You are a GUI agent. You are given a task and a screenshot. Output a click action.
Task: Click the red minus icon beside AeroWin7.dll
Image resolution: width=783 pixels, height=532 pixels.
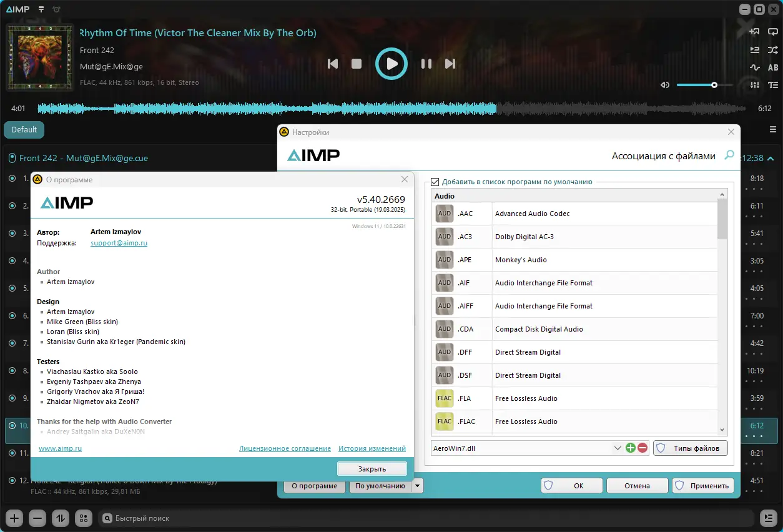(x=642, y=448)
